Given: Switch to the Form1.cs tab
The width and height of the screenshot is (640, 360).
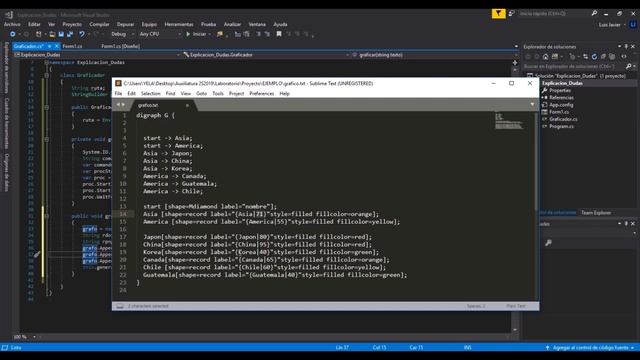Looking at the screenshot, I should (72, 46).
